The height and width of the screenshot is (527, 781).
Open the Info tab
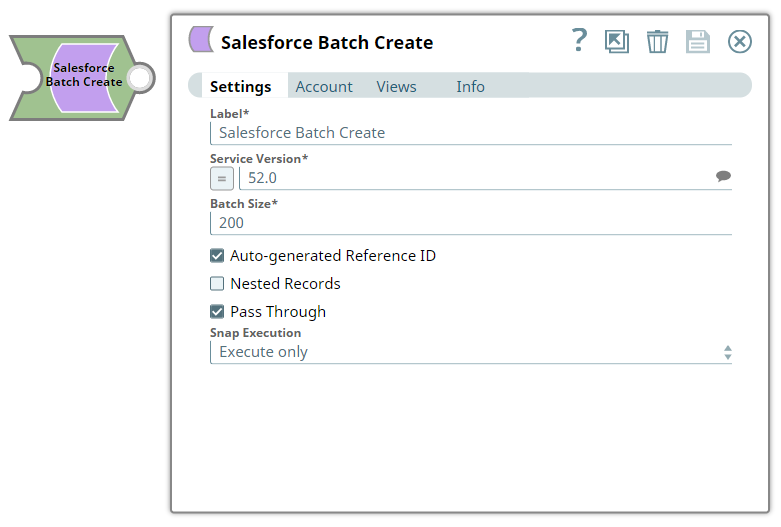[x=470, y=87]
